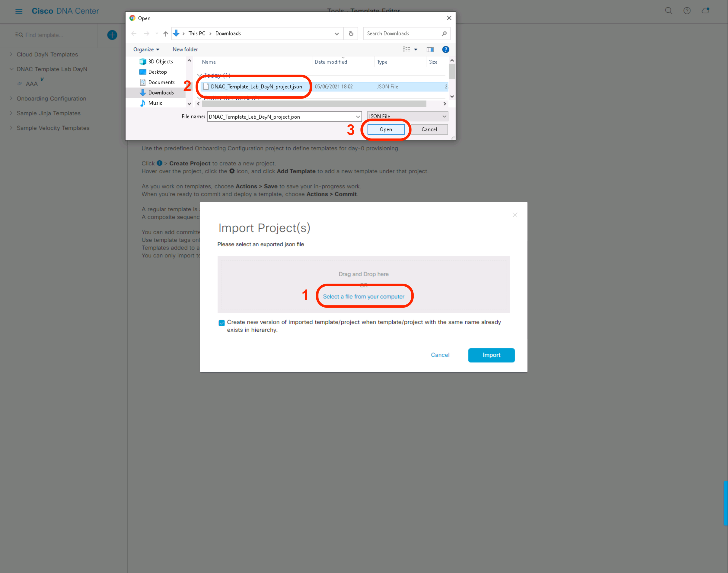Open the Organize dropdown menu
728x573 pixels.
click(146, 49)
